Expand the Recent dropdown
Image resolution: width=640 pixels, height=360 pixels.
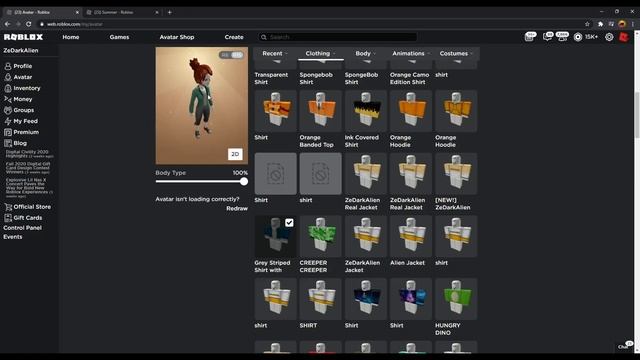275,53
